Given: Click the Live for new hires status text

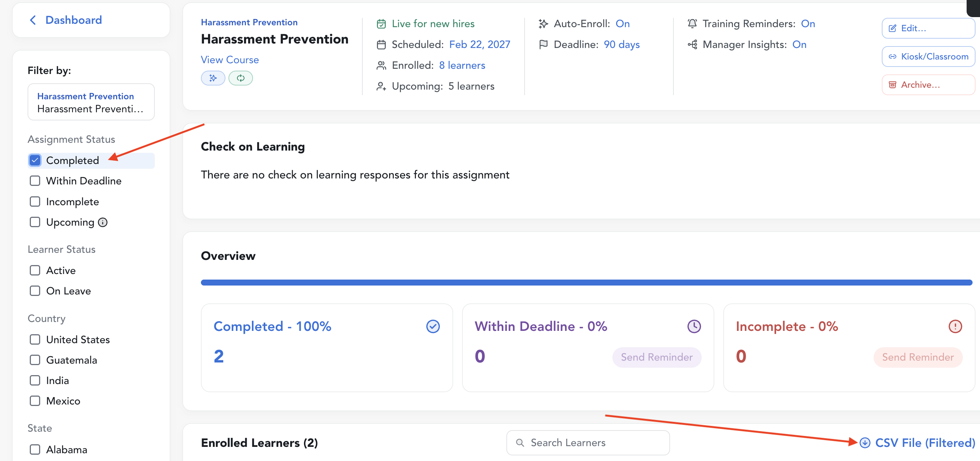Looking at the screenshot, I should (x=433, y=24).
